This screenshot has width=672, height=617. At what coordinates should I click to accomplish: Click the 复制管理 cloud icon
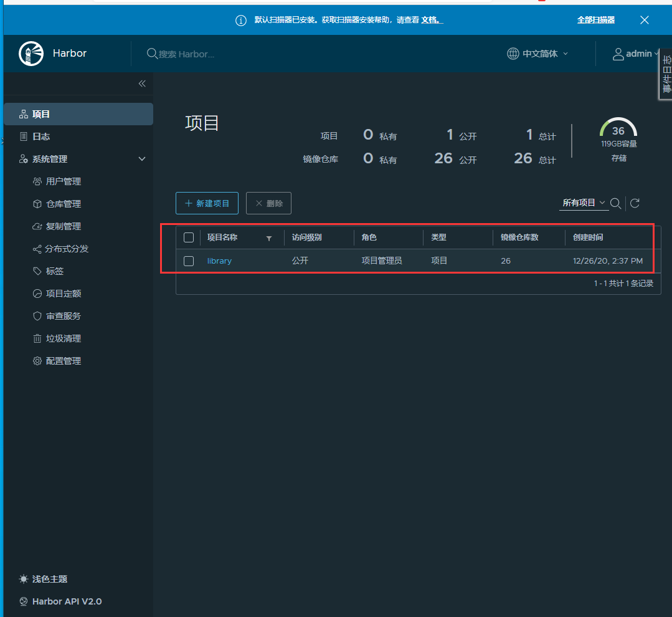pos(37,226)
